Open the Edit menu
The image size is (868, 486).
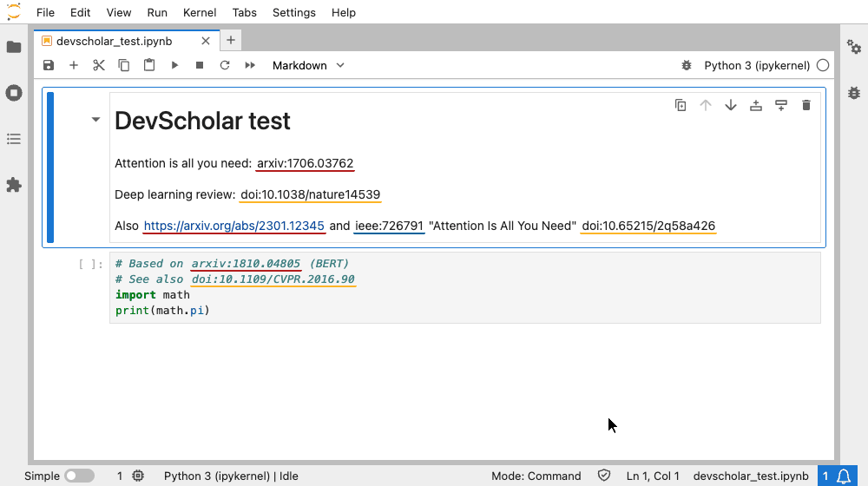pos(80,12)
